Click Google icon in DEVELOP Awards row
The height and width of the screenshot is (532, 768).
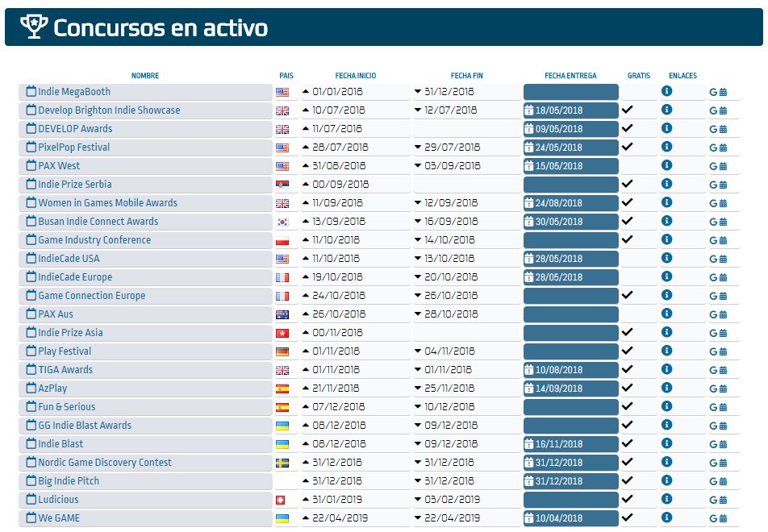tap(713, 129)
